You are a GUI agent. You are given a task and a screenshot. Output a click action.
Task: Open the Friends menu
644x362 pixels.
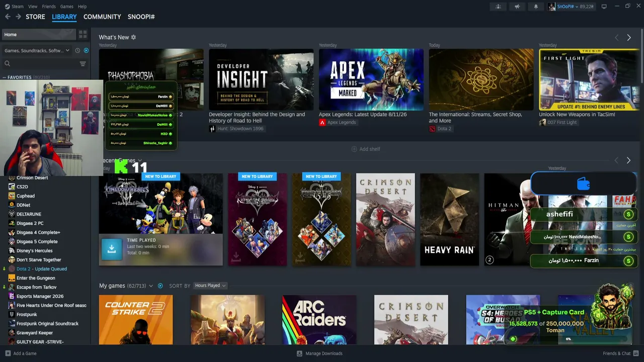pos(49,7)
